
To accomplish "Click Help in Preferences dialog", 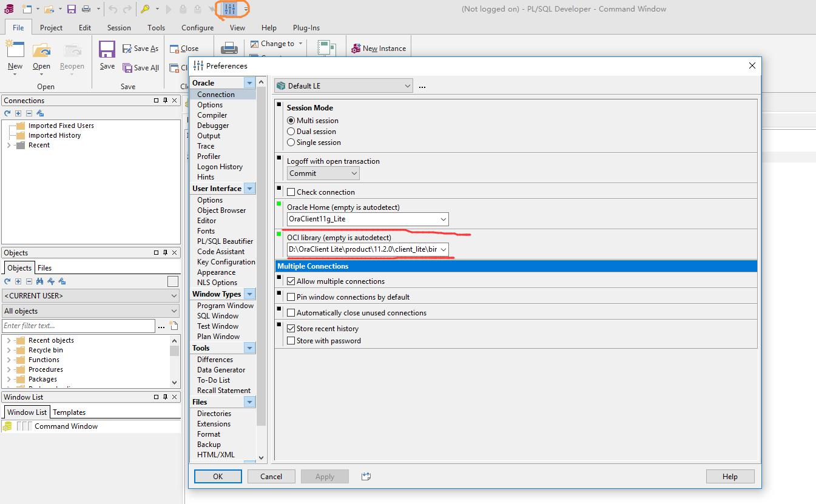I will [730, 477].
